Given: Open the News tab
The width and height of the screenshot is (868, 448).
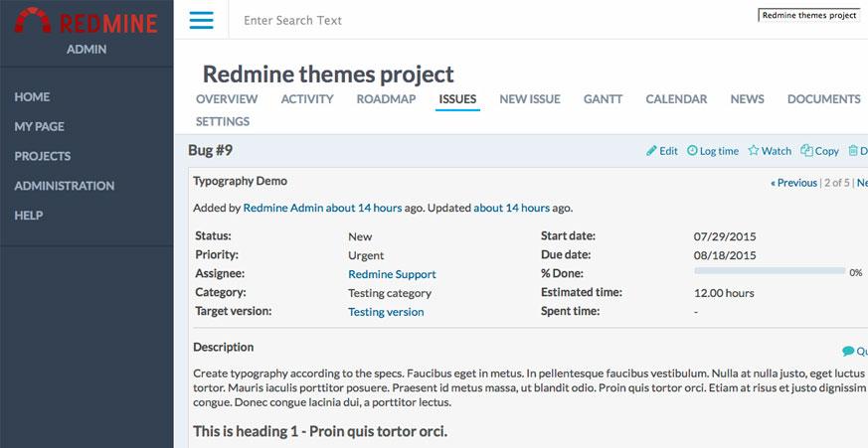Looking at the screenshot, I should point(748,99).
